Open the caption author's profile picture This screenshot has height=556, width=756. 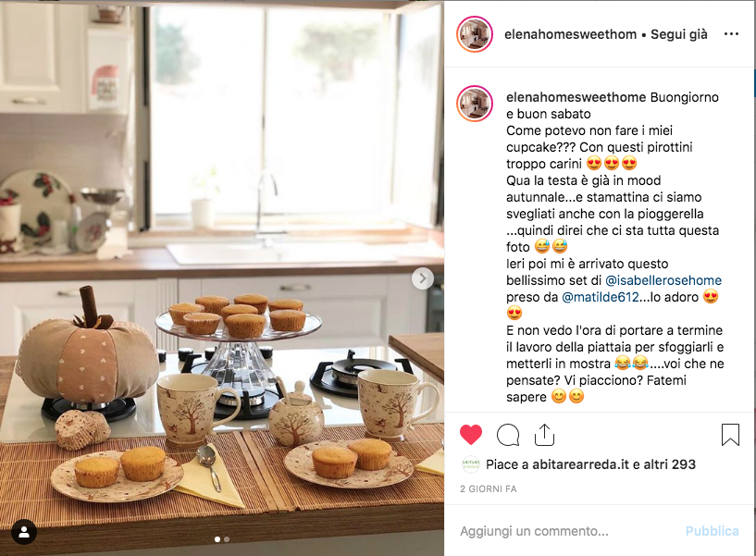tap(475, 104)
